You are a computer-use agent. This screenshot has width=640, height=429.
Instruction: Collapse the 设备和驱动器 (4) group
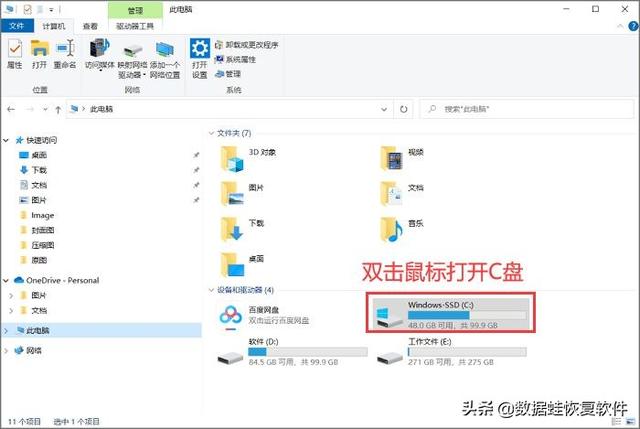(211, 290)
